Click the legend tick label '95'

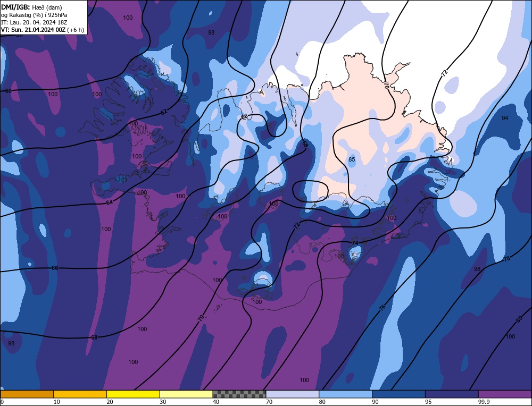(428, 402)
